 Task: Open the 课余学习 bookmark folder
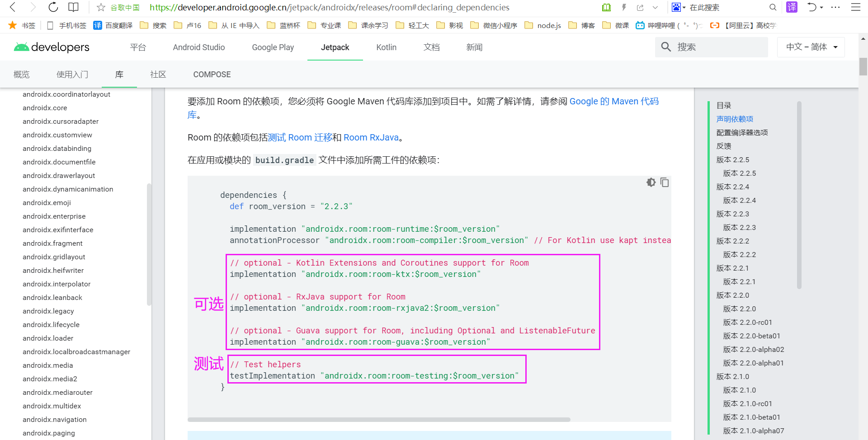coord(368,25)
